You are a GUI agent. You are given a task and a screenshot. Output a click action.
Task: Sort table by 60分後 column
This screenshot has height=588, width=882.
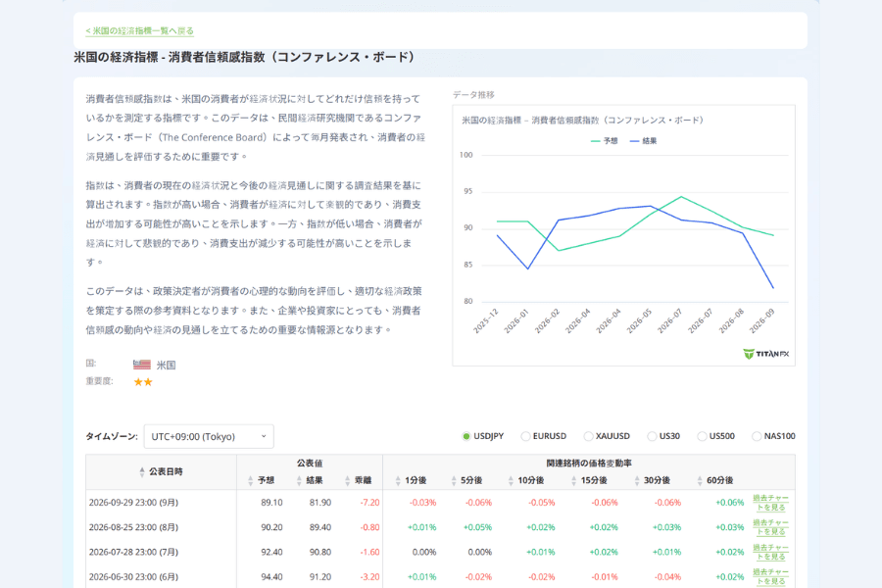click(715, 480)
